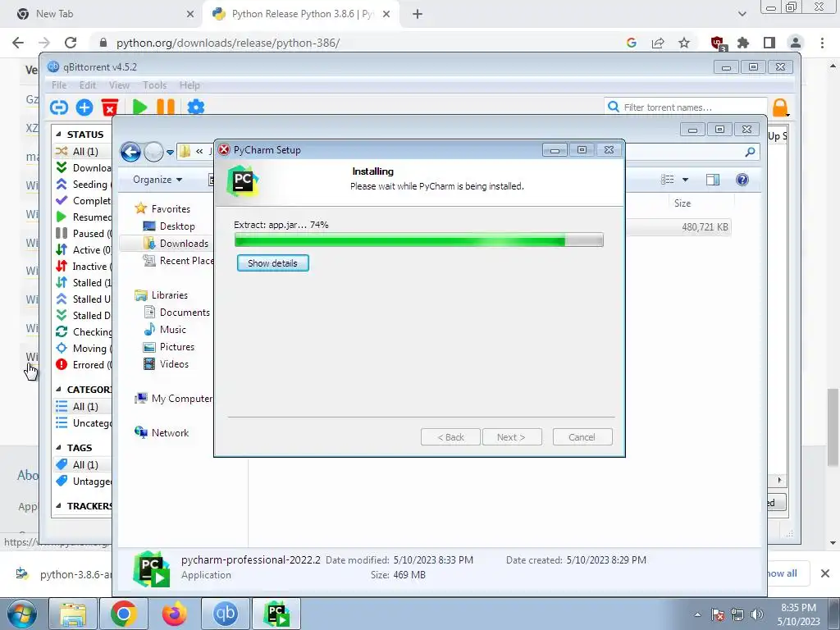Open Chrome extensions puzzle icon
The height and width of the screenshot is (630, 840).
coord(743,43)
